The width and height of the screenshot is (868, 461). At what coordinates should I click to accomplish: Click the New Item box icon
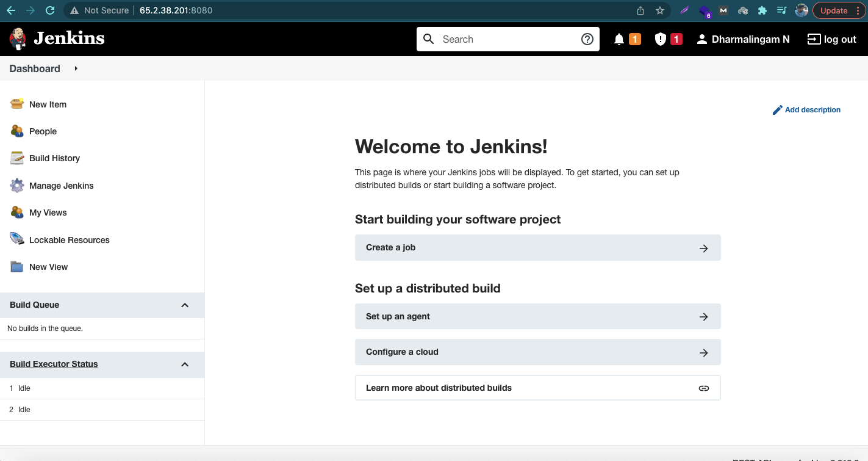(x=17, y=104)
